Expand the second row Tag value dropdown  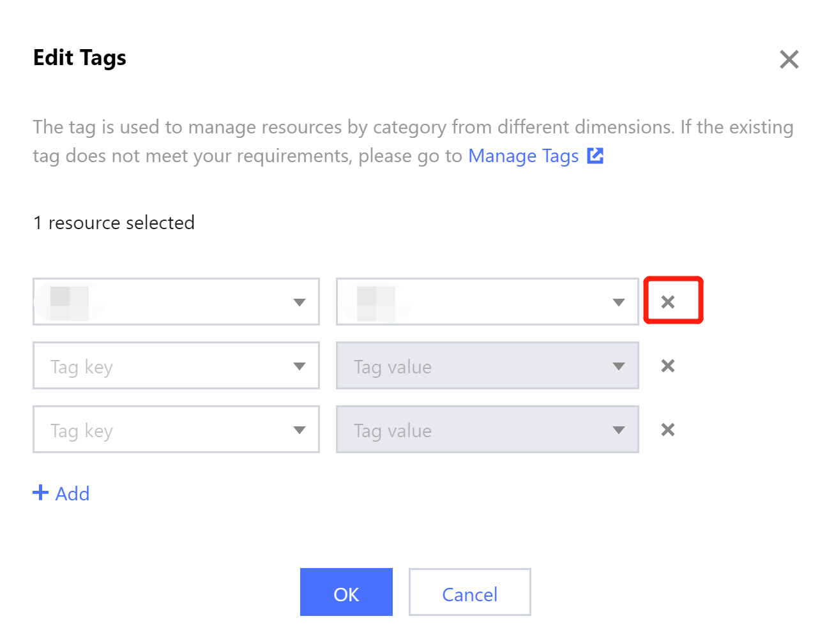coord(487,366)
